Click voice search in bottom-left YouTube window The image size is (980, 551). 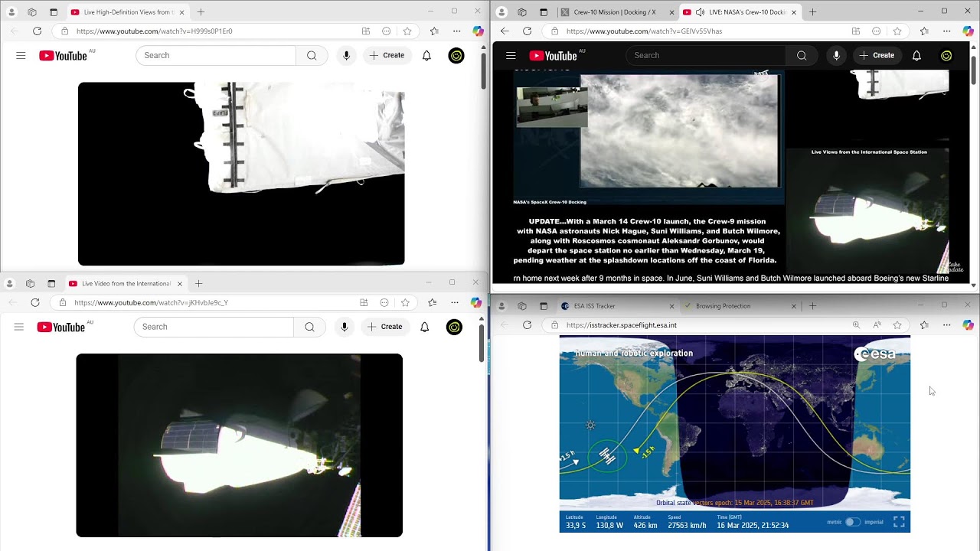tap(344, 327)
